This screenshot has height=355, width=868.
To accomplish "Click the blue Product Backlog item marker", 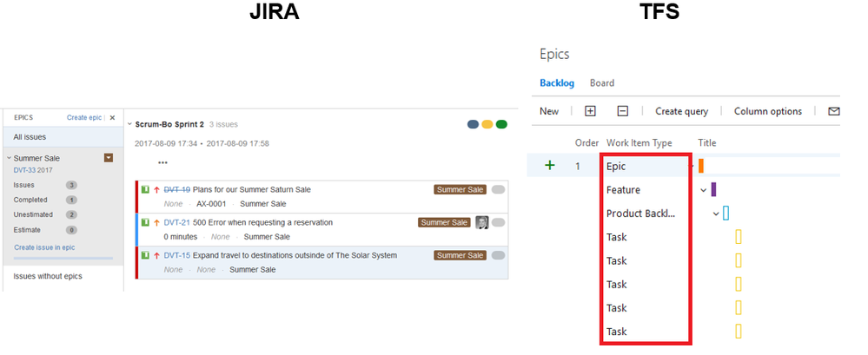I will click(726, 214).
